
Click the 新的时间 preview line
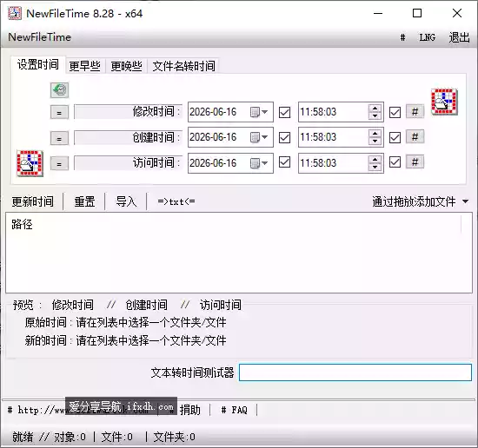pos(125,340)
